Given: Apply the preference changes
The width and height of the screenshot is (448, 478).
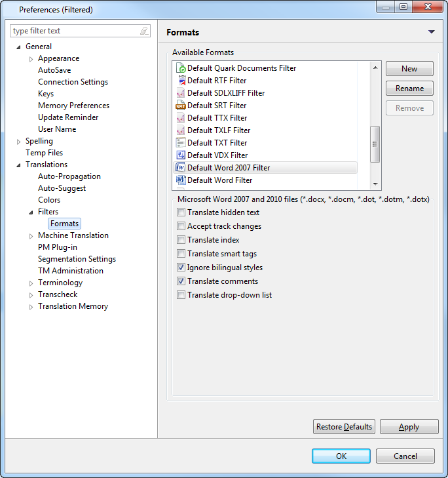Looking at the screenshot, I should click(x=409, y=426).
